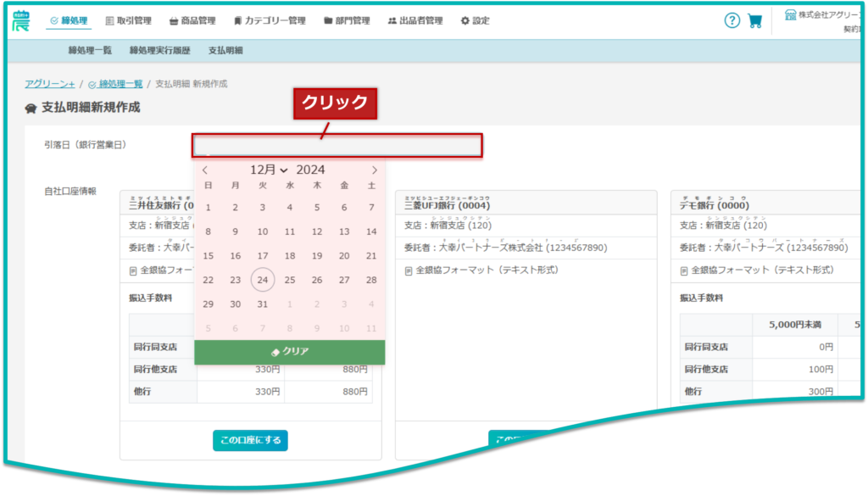The width and height of the screenshot is (868, 496).
Task: Open the 商品管理 menu
Action: [192, 21]
